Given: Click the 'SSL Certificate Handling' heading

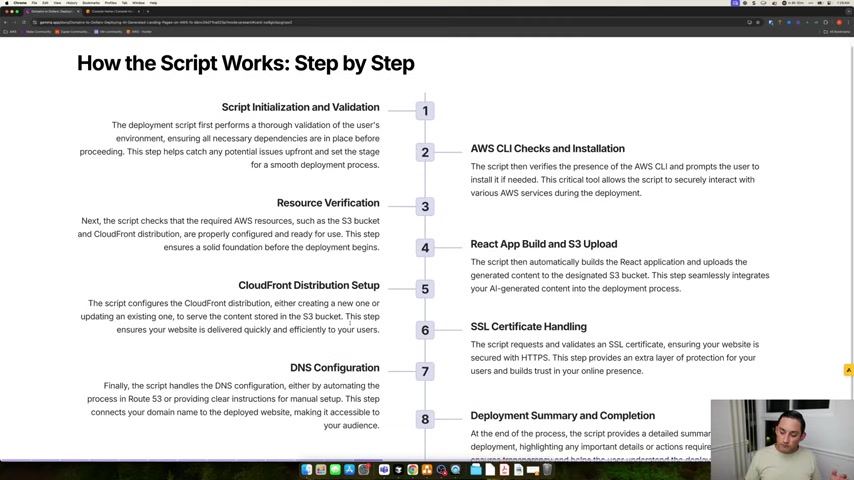Looking at the screenshot, I should coord(528,327).
